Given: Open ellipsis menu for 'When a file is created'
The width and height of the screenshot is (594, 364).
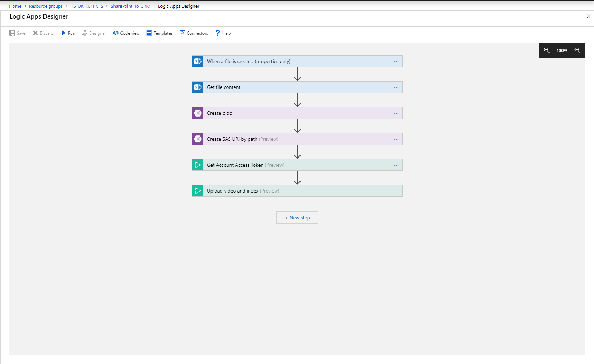Looking at the screenshot, I should (396, 62).
